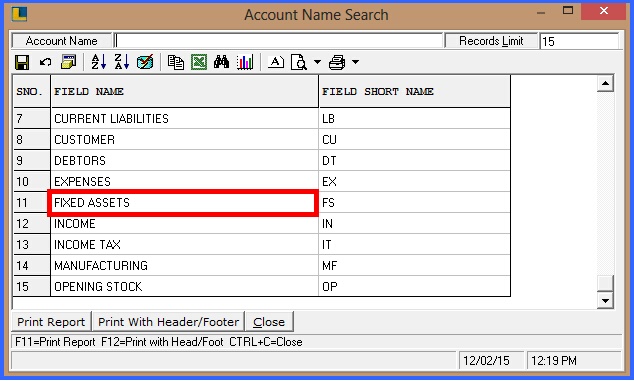Click the FIELD NAME column header

pos(184,91)
